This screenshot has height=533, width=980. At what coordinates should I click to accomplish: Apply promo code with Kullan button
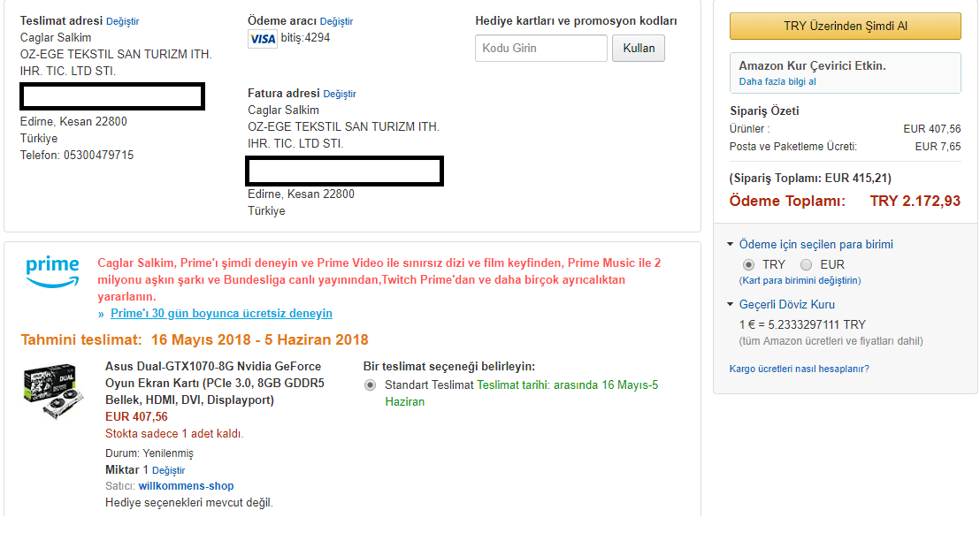coord(638,48)
